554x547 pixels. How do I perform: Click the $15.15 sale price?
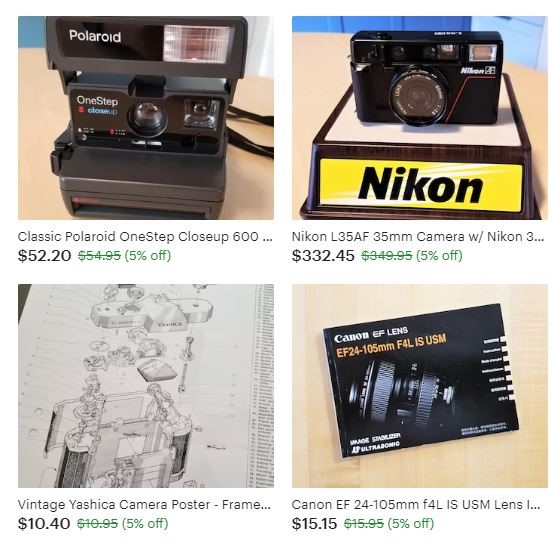(314, 523)
